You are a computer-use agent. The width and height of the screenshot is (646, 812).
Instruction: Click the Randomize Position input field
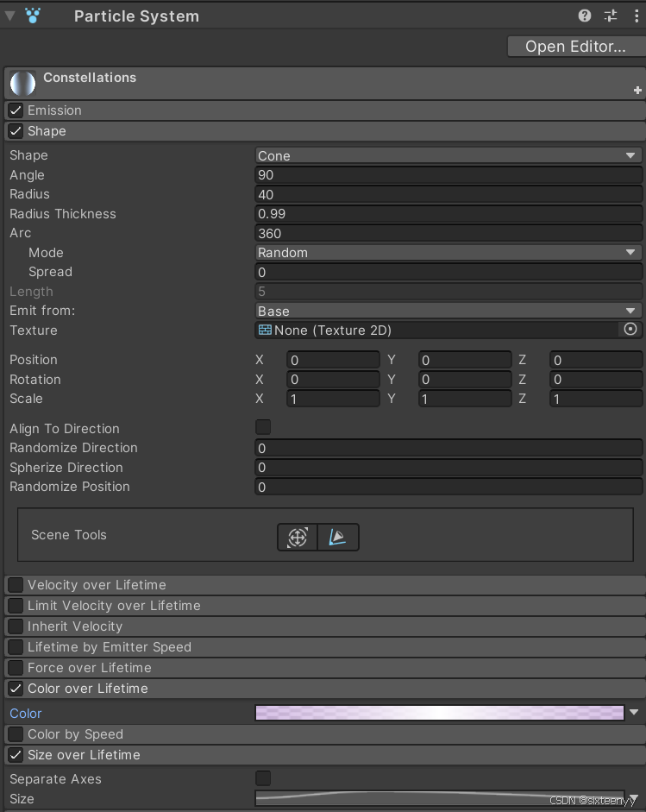[448, 487]
